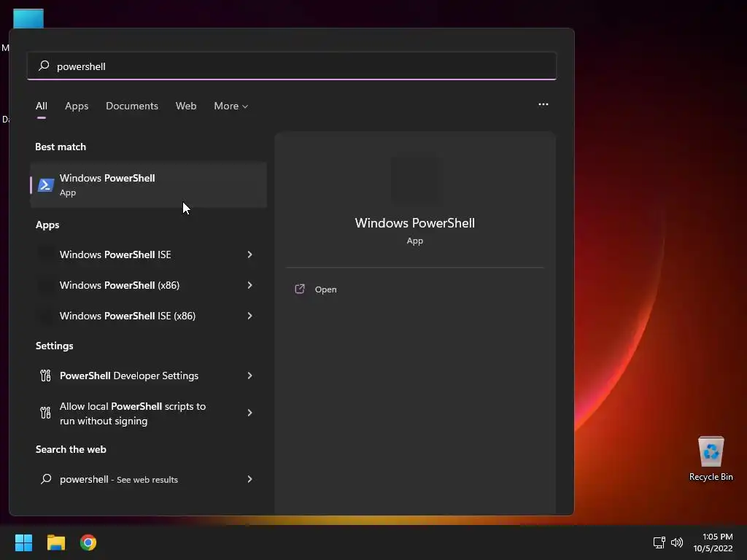Select the Windows PowerShell ISE (x86) result
This screenshot has height=560, width=747.
pyautogui.click(x=148, y=316)
